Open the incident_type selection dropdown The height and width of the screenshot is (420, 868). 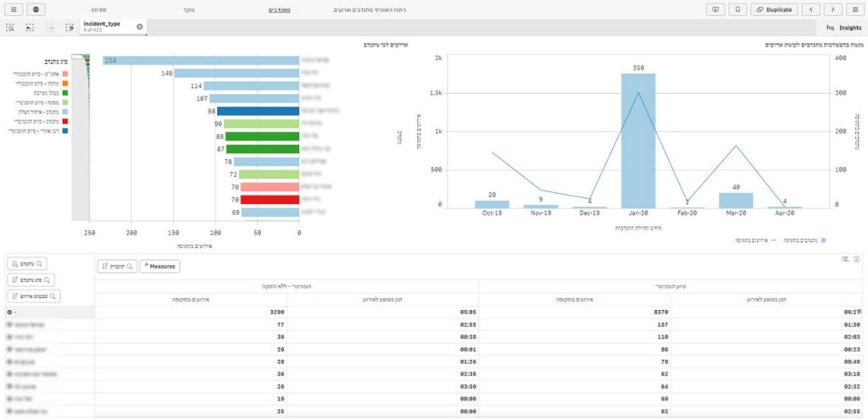[107, 26]
